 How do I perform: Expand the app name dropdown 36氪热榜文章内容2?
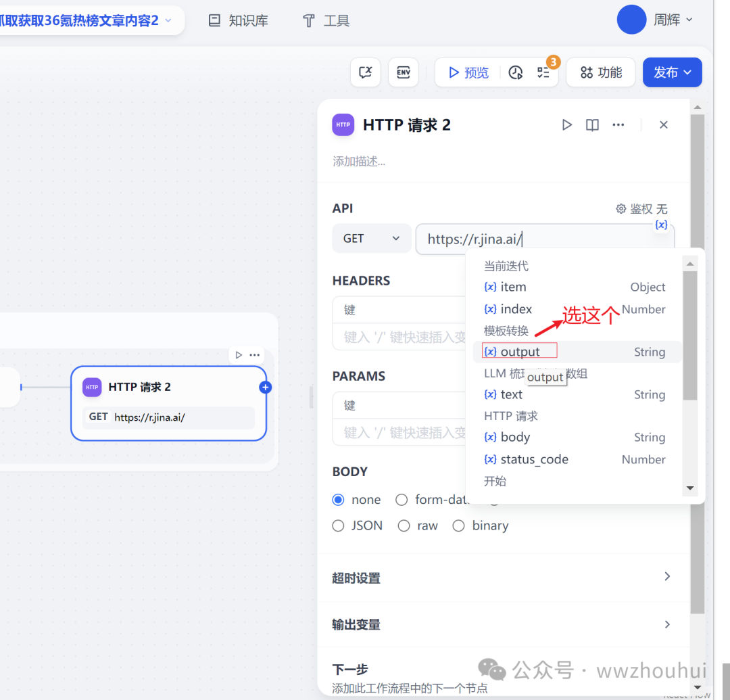pyautogui.click(x=168, y=20)
